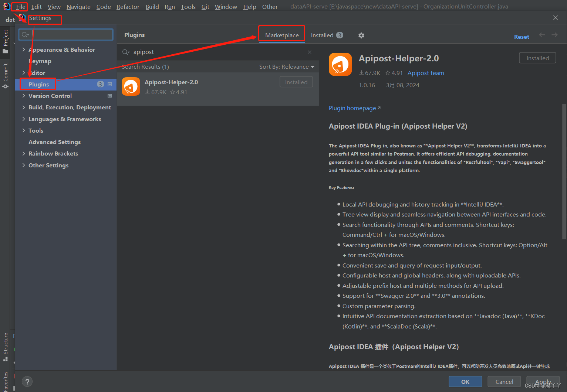
Task: Select Apipost-Helper-2.0 search result row
Action: (218, 89)
